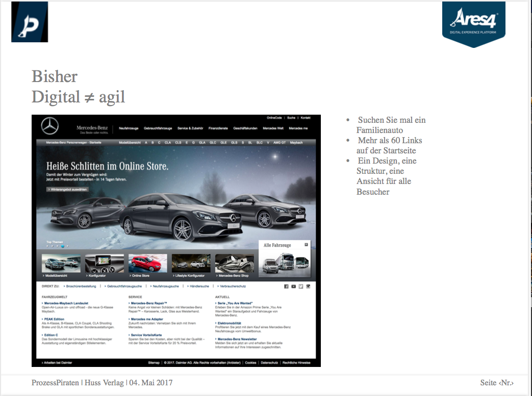Click the Verbraucherschutz link
Viewport: 532px width, 396px height.
click(x=233, y=286)
